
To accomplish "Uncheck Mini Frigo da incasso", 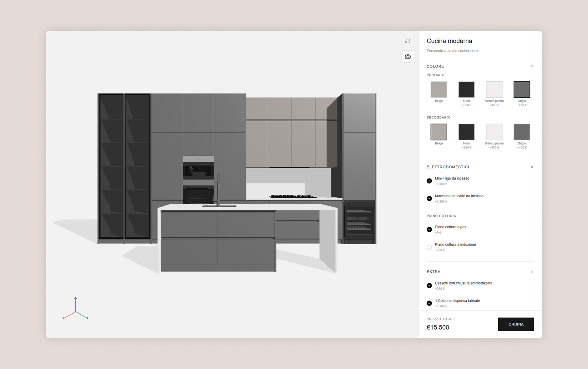I will tap(429, 181).
